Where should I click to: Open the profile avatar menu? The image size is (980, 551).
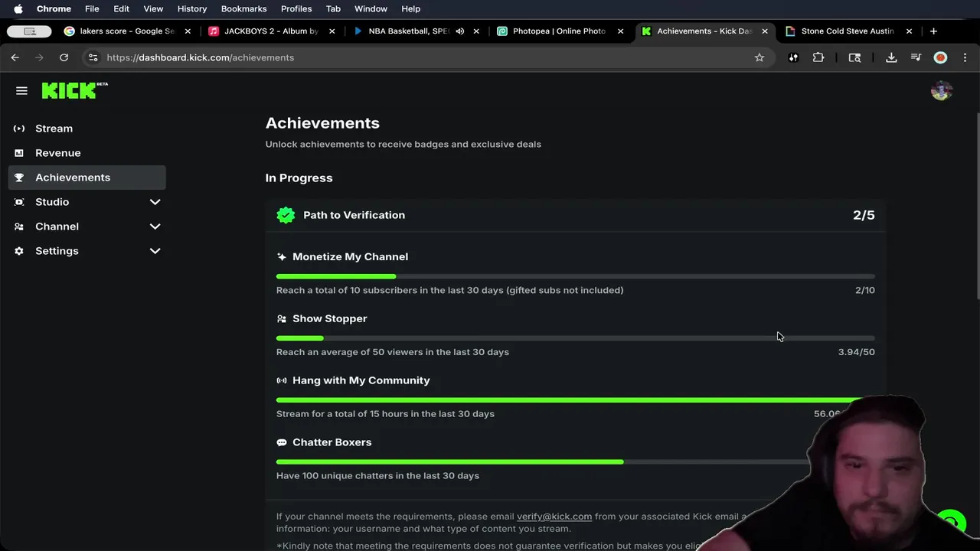pyautogui.click(x=942, y=91)
